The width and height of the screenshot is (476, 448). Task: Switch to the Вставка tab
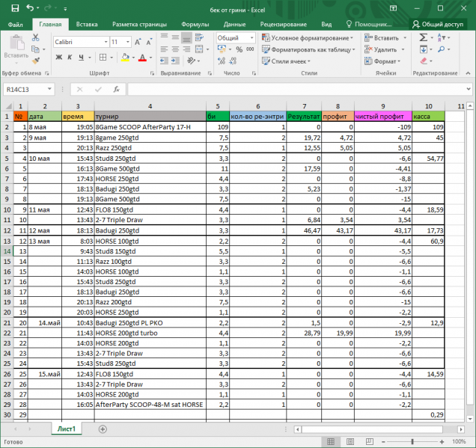87,24
